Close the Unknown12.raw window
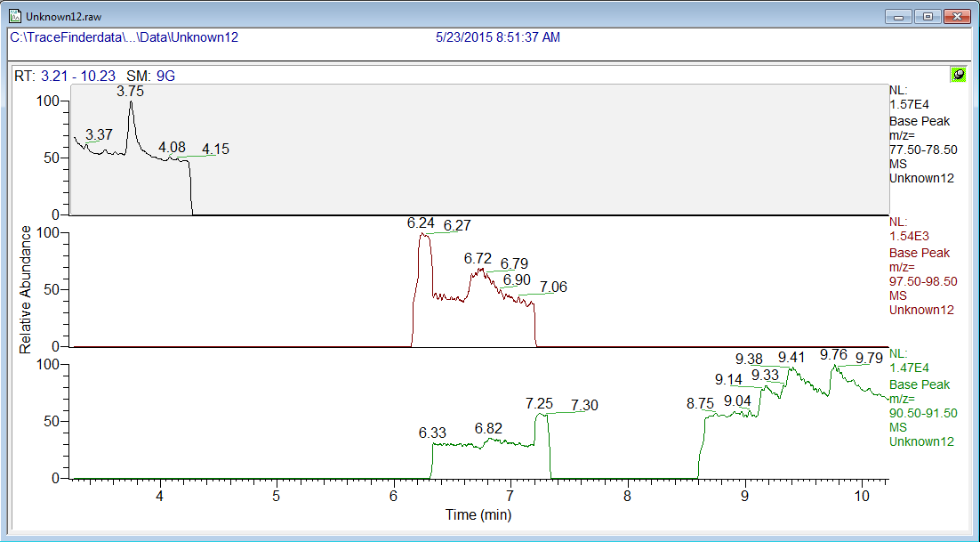The image size is (980, 542). [957, 16]
